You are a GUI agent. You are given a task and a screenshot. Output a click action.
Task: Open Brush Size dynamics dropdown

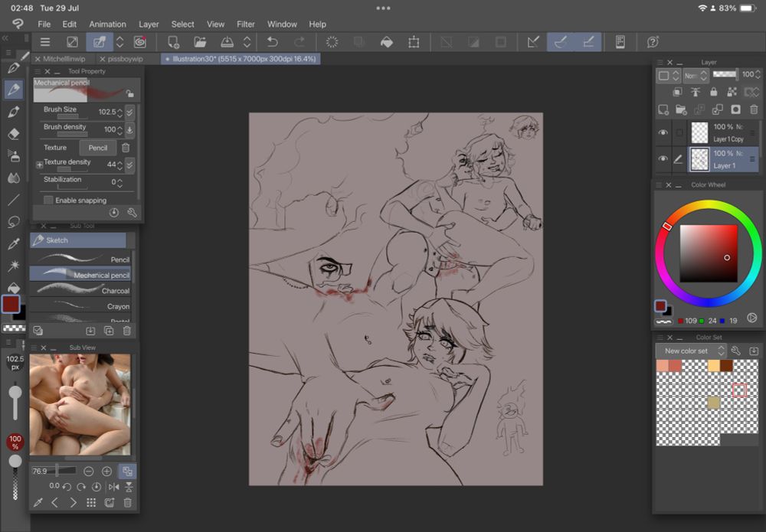tap(129, 113)
